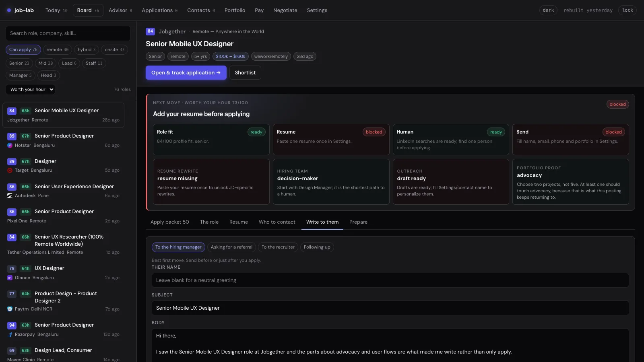
Task: Open the Advisor navigation item
Action: tap(120, 10)
